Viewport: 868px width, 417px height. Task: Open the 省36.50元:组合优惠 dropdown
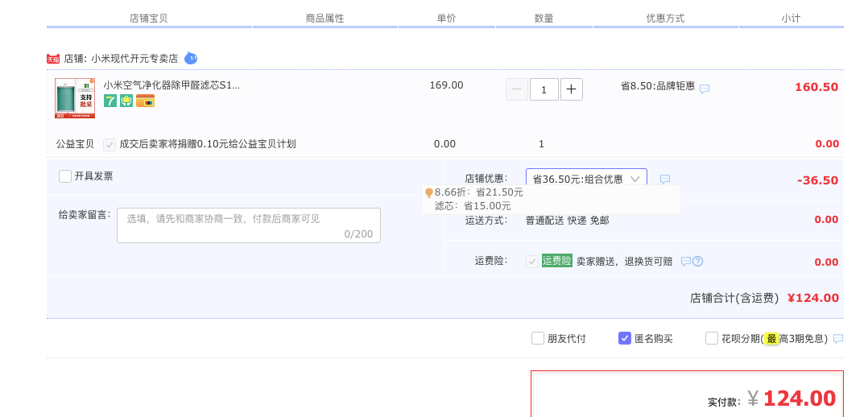586,179
